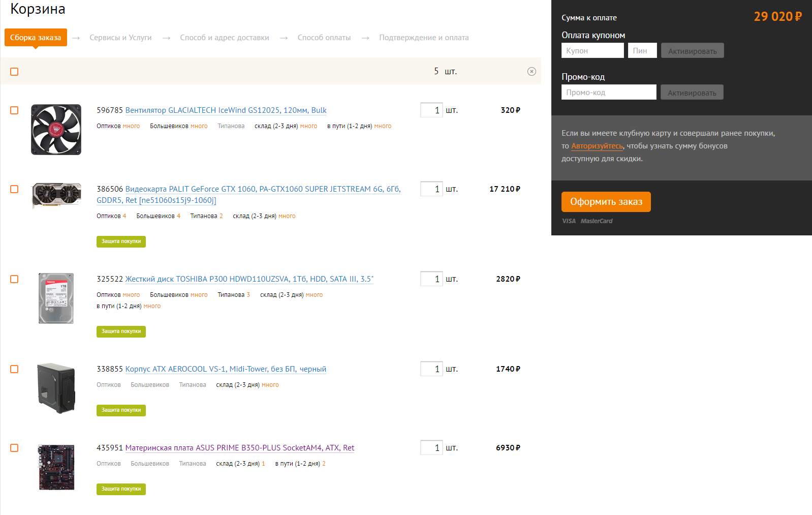The image size is (812, 515).
Task: Click the motherboard price '6930 ₽'
Action: click(x=508, y=448)
